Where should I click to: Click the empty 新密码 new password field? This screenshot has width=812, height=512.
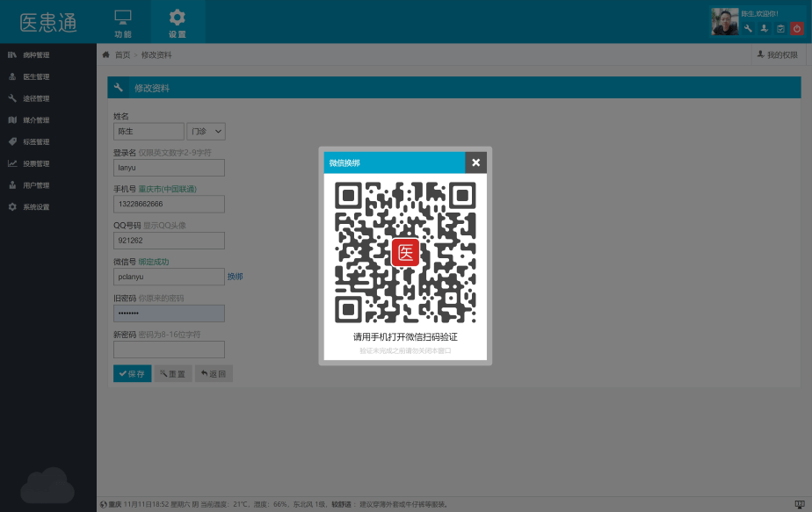point(169,350)
